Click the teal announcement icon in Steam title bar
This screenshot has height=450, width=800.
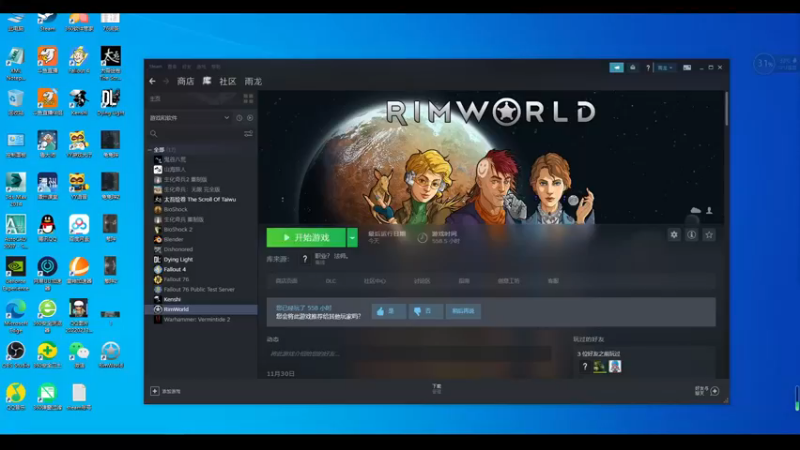point(616,67)
